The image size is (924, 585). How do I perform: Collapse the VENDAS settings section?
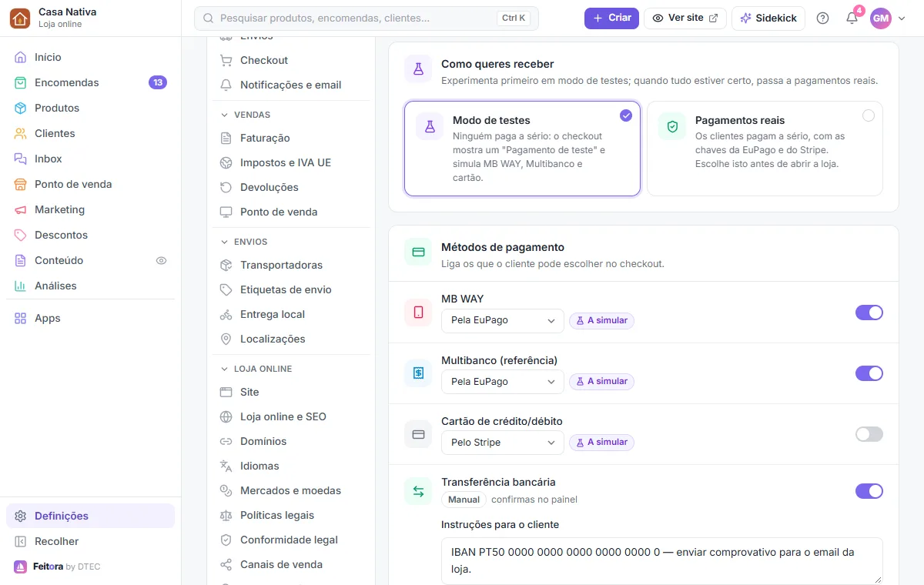point(246,115)
